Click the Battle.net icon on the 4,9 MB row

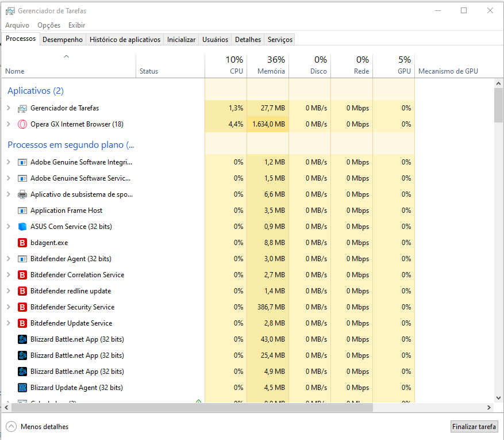pos(22,371)
